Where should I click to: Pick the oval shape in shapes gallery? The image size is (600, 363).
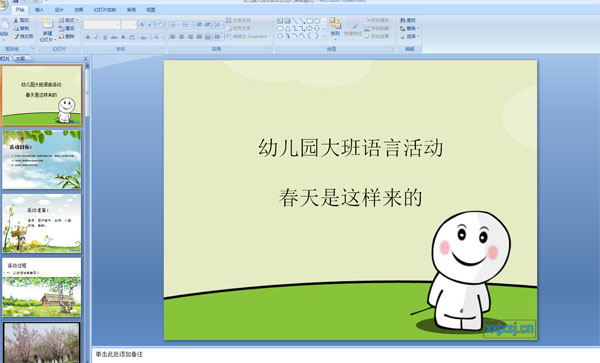pyautogui.click(x=317, y=21)
